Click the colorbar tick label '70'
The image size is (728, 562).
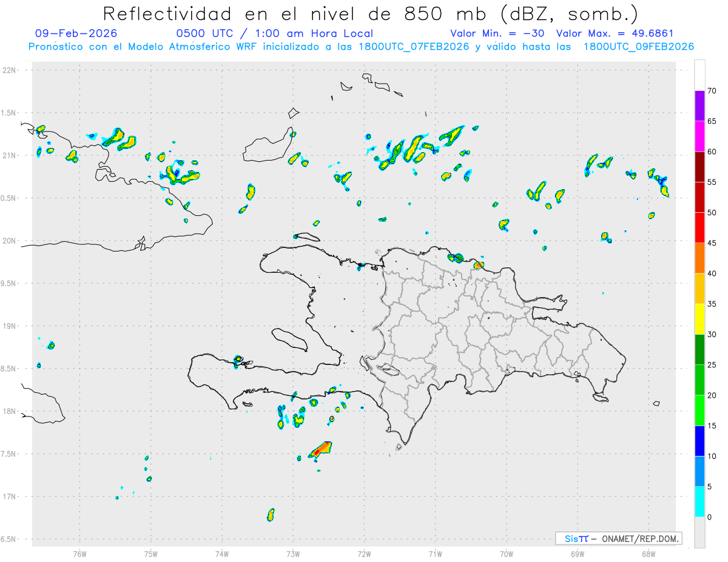712,91
